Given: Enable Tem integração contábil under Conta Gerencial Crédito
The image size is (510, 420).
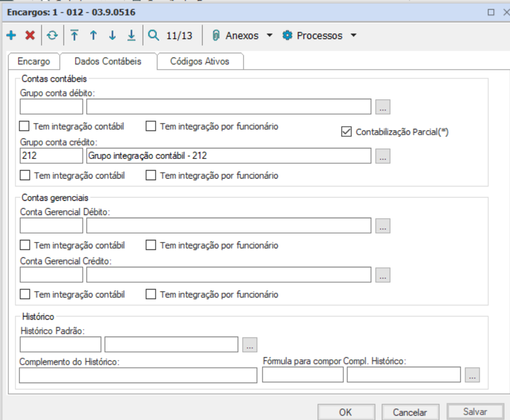Looking at the screenshot, I should (x=25, y=294).
